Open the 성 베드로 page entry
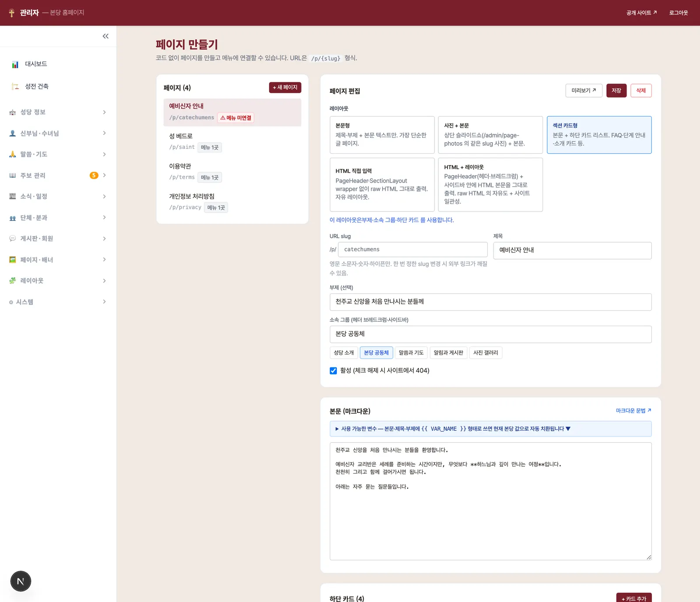This screenshot has width=700, height=602. point(232,141)
